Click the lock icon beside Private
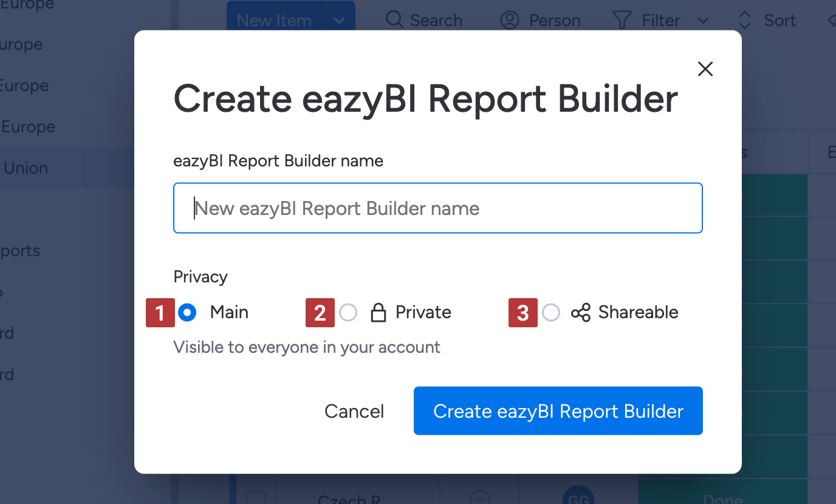 coord(379,313)
